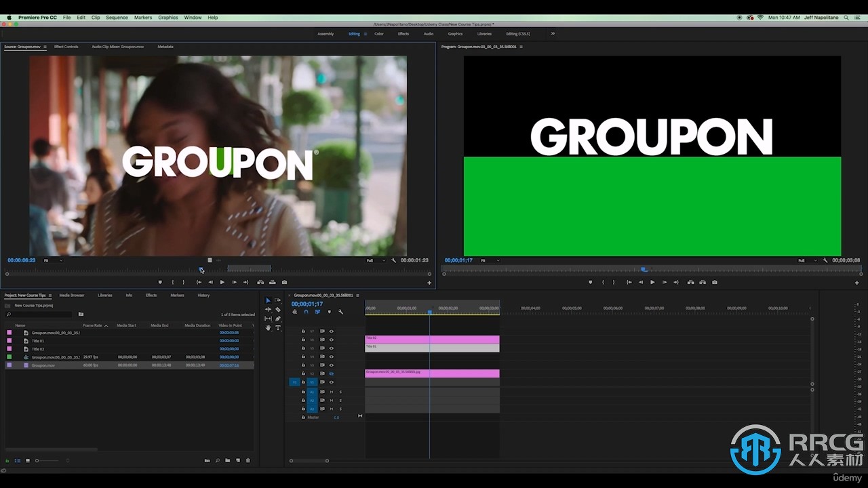Click New Item icon in Project panel
Image resolution: width=868 pixels, height=488 pixels.
pyautogui.click(x=238, y=461)
